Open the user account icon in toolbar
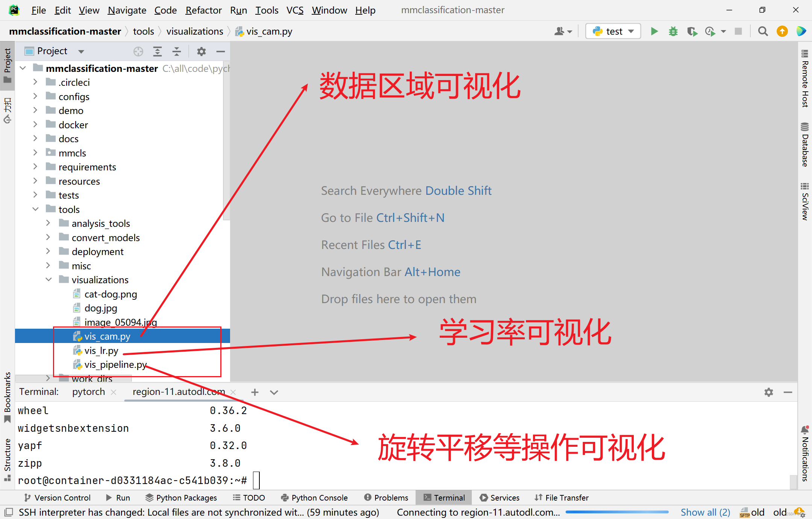 (x=563, y=31)
